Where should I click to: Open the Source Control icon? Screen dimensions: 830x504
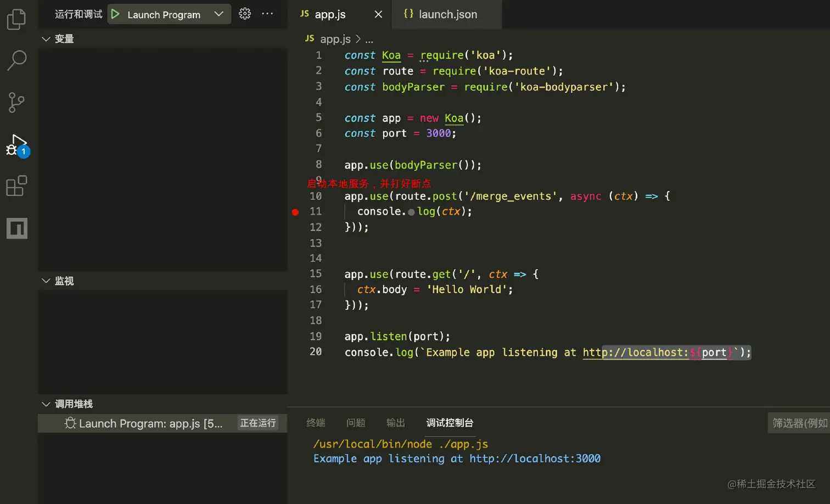click(16, 102)
